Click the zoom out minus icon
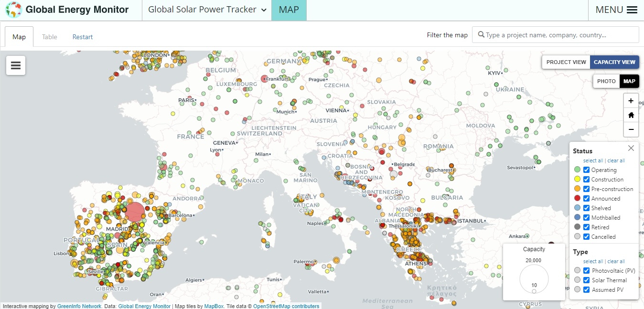 (631, 129)
